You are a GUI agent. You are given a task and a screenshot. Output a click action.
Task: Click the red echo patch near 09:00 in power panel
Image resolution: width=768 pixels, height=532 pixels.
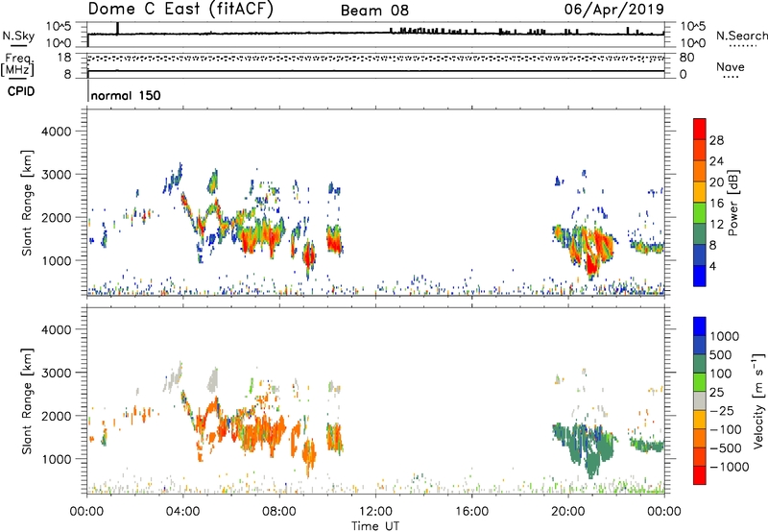tap(308, 255)
